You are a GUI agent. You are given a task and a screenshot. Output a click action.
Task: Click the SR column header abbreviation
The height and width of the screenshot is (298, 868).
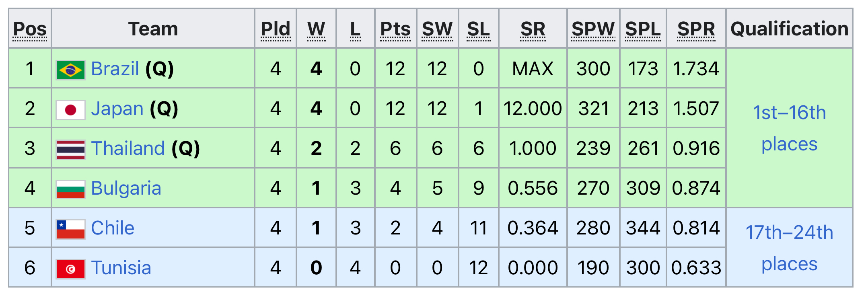(x=533, y=29)
